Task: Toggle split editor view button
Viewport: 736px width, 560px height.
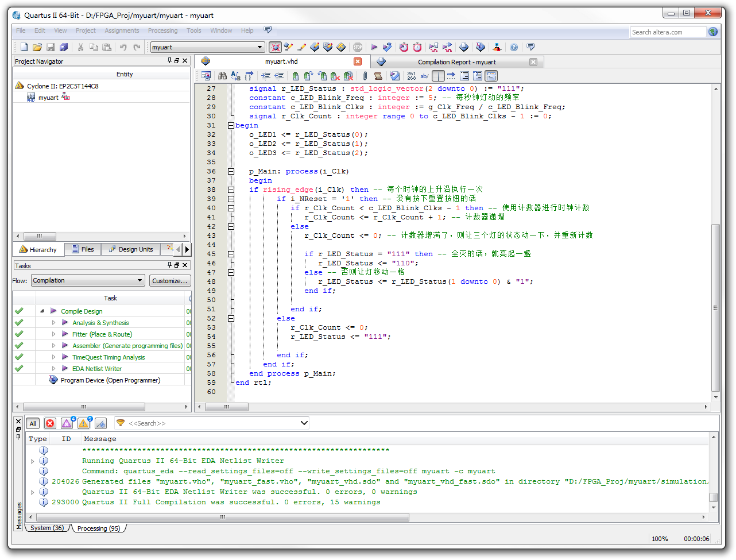Action: pyautogui.click(x=438, y=76)
